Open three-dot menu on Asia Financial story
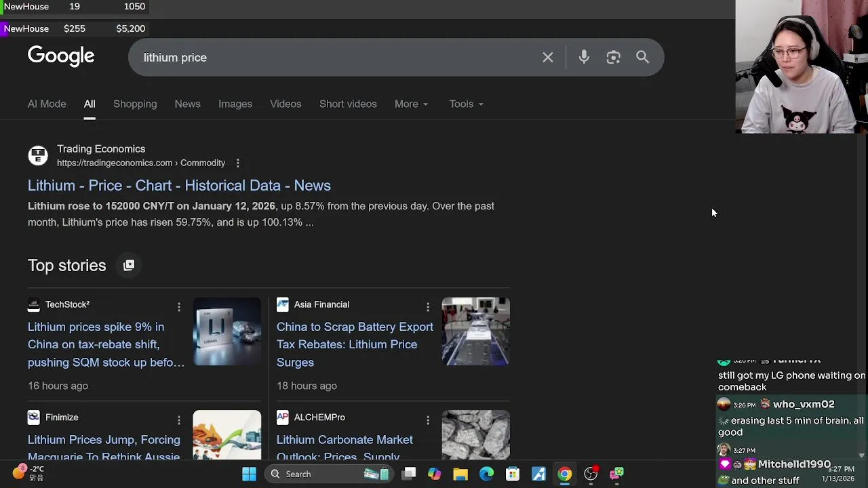The image size is (868, 488). tap(428, 306)
